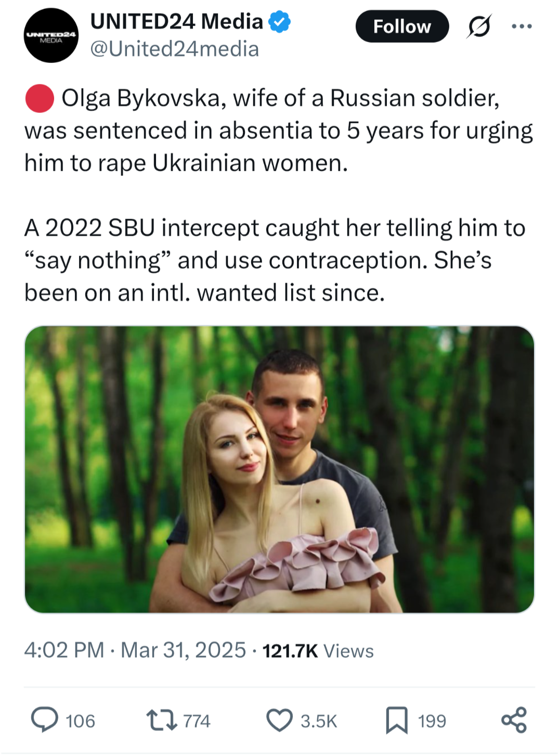This screenshot has width=559, height=756.
Task: Click the 4:02 PM Mar 31, 2025 timestamp
Action: (135, 650)
